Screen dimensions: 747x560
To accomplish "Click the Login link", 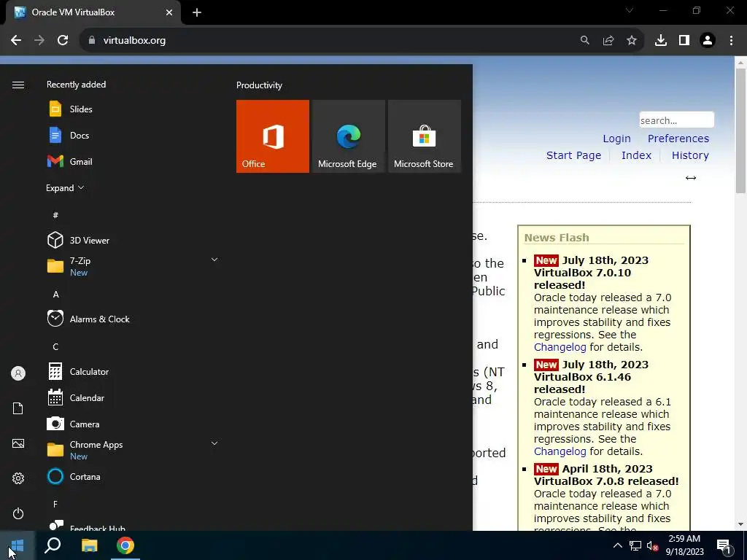I will (x=616, y=139).
